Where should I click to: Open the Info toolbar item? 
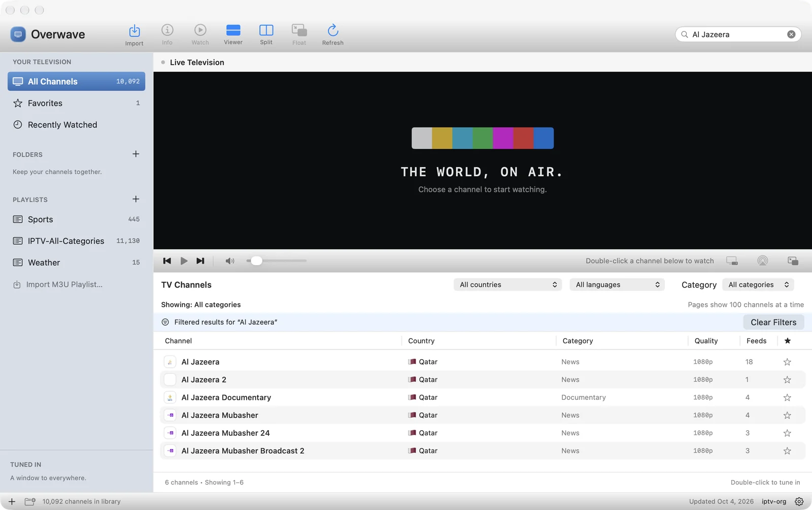click(x=167, y=35)
